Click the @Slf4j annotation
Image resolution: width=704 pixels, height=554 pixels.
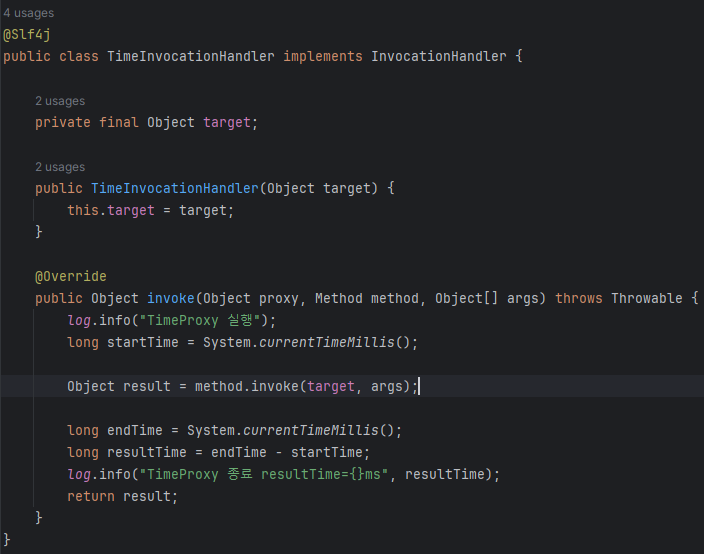click(x=27, y=35)
